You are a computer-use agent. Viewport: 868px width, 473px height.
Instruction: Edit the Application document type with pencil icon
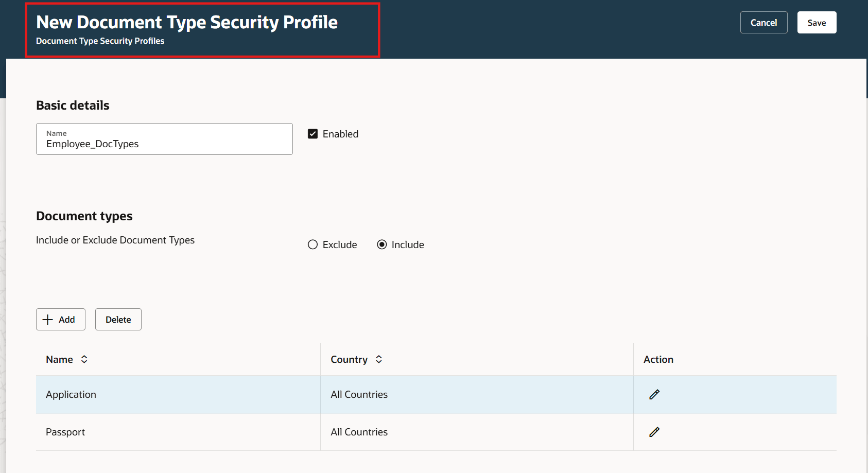[x=654, y=394]
